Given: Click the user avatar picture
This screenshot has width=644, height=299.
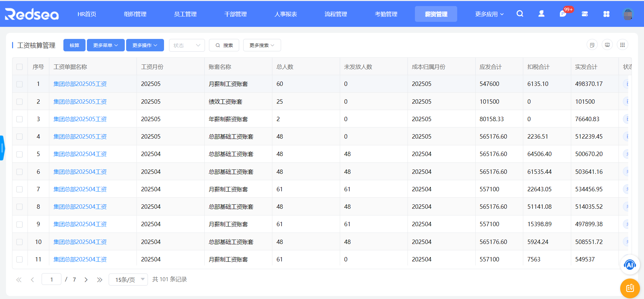Looking at the screenshot, I should [628, 14].
